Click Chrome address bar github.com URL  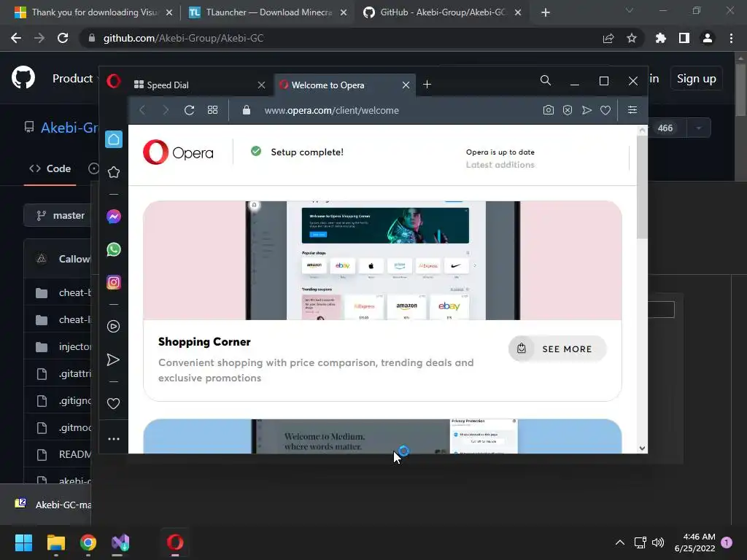pos(183,38)
